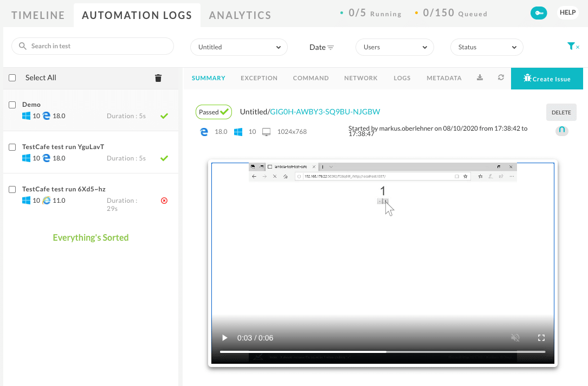The width and height of the screenshot is (588, 386).
Task: Unmute the video via speaker icon
Action: pos(515,338)
